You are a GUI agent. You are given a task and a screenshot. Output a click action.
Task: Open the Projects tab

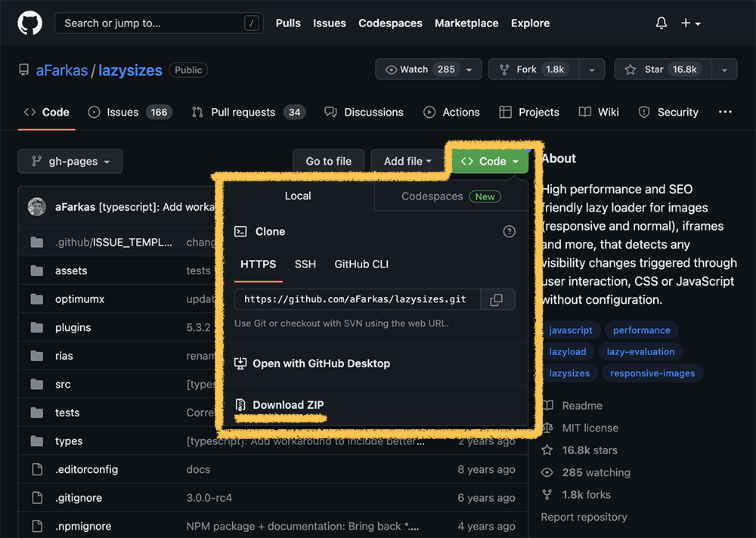[529, 113]
